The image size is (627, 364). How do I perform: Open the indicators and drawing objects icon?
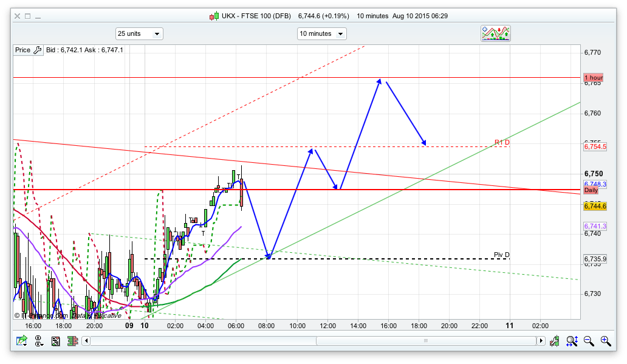point(496,33)
